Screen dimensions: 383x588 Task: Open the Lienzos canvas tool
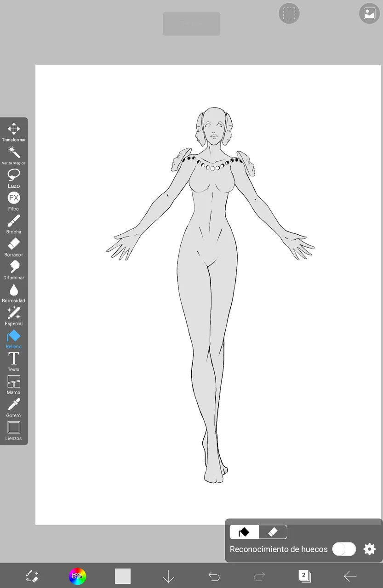[x=14, y=430]
